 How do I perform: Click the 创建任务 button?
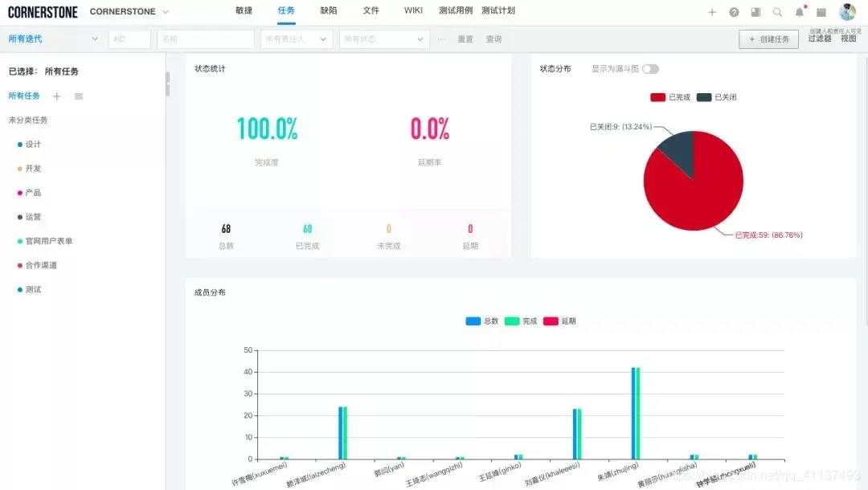coord(768,38)
